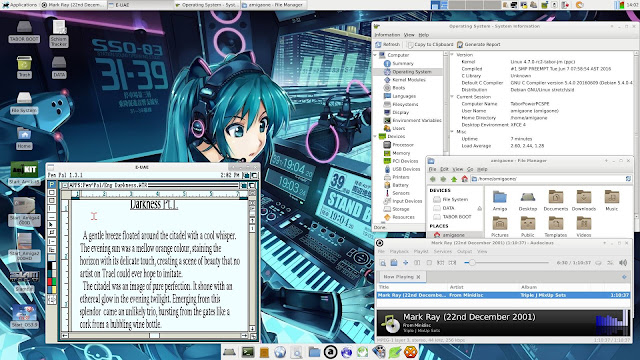Toggle shuffle in Audacious

point(610,263)
